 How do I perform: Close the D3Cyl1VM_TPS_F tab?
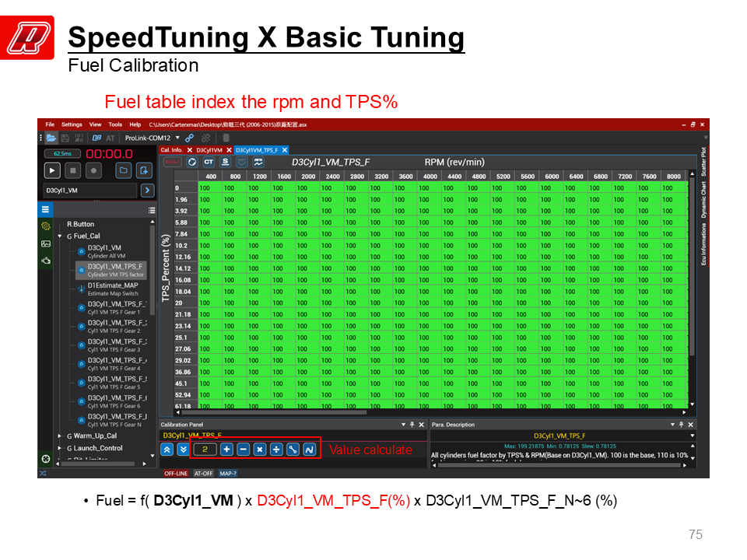[x=285, y=150]
